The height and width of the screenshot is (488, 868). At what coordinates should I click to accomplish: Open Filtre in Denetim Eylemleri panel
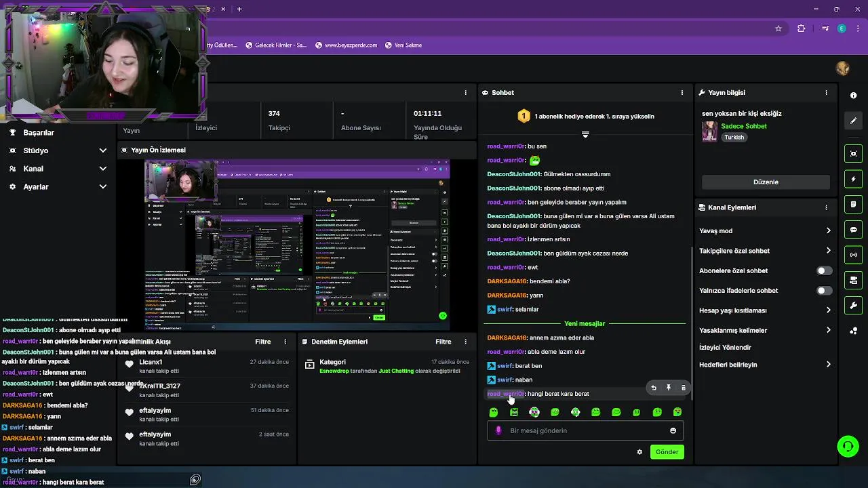[x=443, y=342]
